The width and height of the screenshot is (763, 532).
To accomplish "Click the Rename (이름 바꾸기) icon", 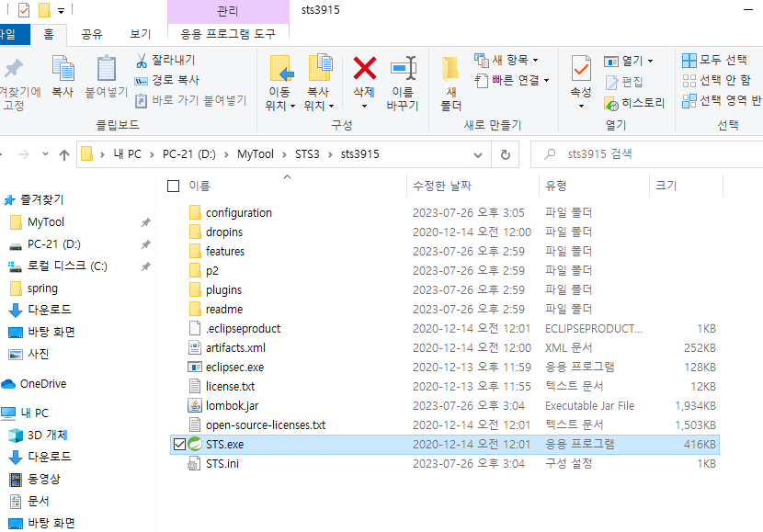I will (404, 68).
